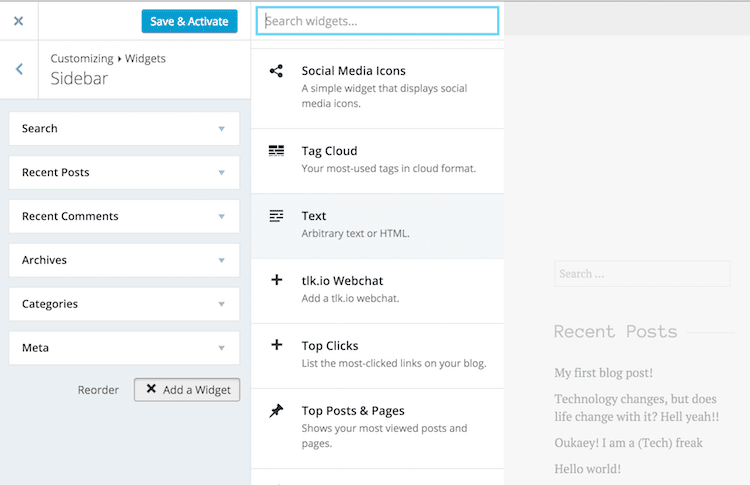Expand the Archives widget arrow
This screenshot has width=750, height=485.
point(221,261)
